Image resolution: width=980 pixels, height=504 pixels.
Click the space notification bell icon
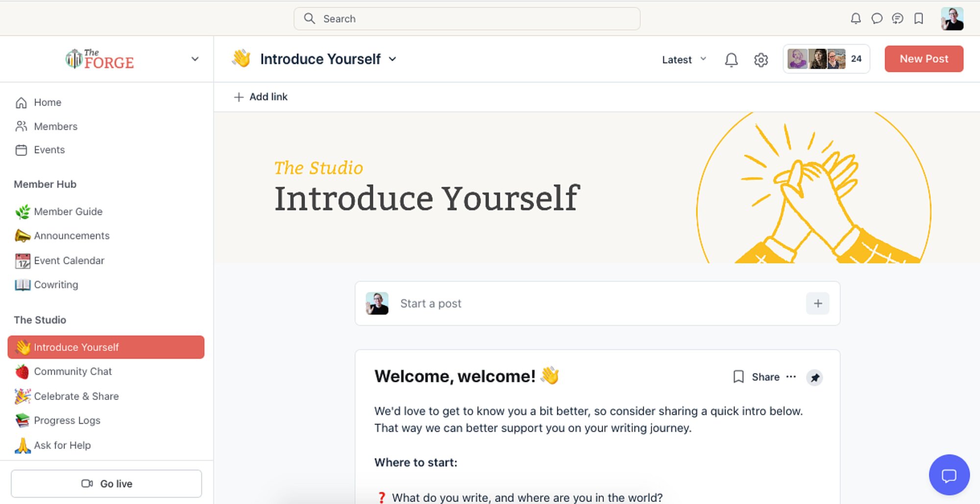tap(731, 60)
